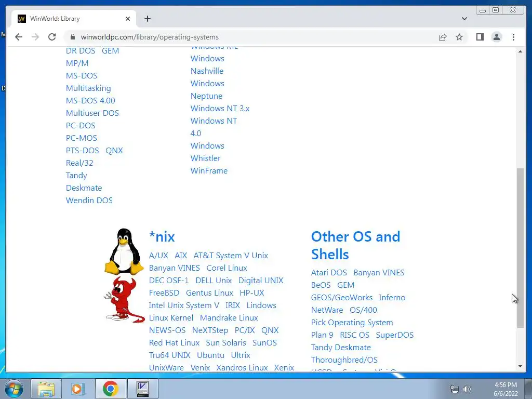
Task: Go back to the previous page
Action: pyautogui.click(x=19, y=37)
